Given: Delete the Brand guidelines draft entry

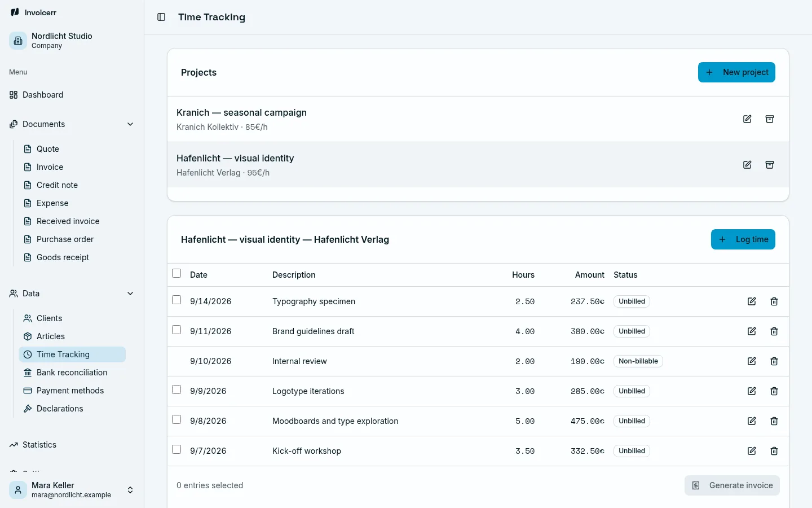Looking at the screenshot, I should point(774,331).
